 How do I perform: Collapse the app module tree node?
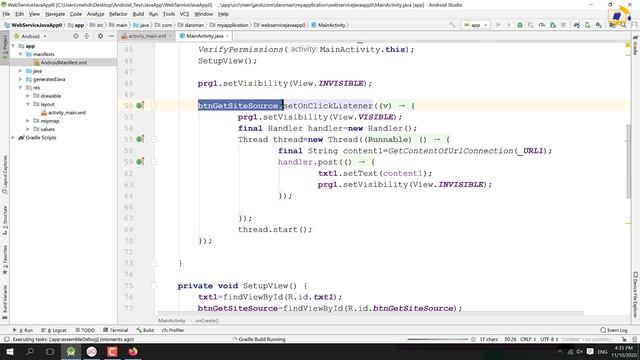(x=13, y=46)
